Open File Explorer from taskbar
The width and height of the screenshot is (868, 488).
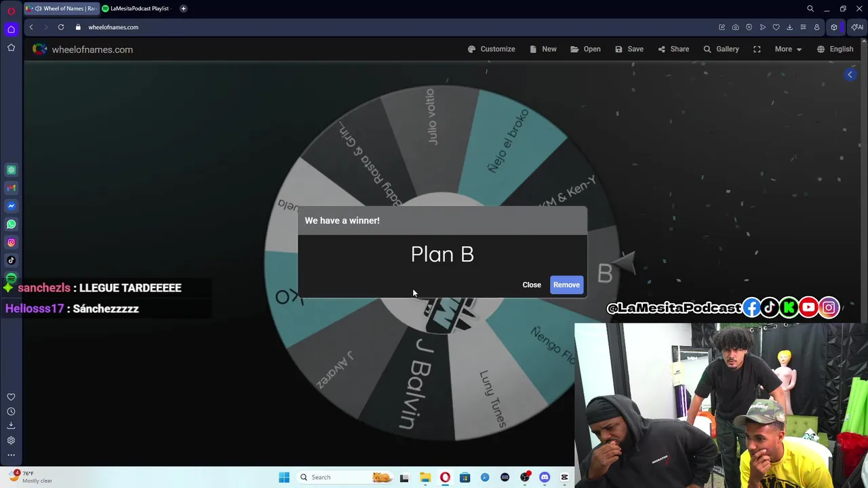pos(425,477)
